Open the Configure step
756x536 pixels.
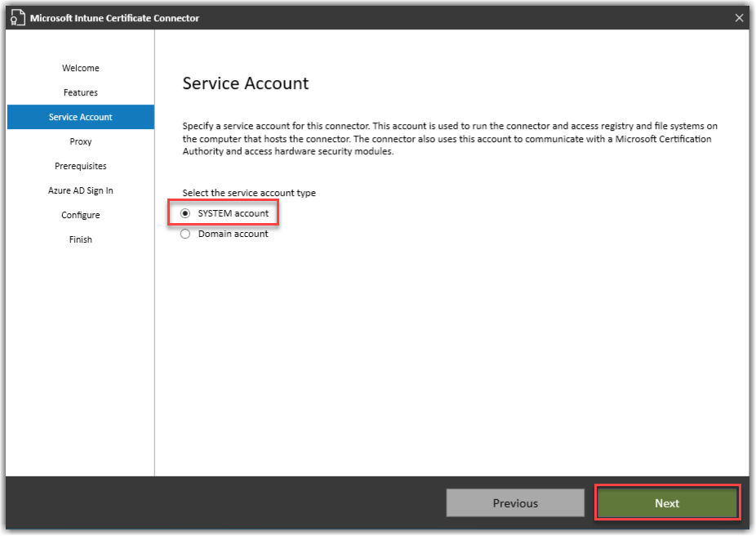(x=81, y=215)
